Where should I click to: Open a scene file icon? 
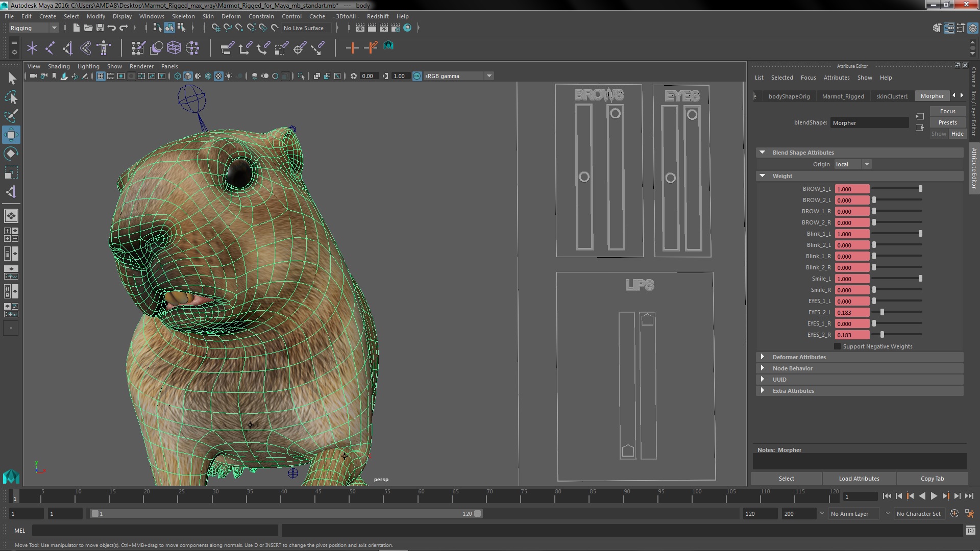[x=88, y=28]
